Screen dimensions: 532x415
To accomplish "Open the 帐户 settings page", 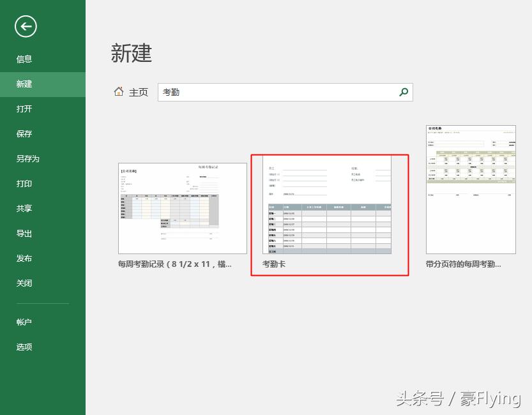I will (x=24, y=322).
